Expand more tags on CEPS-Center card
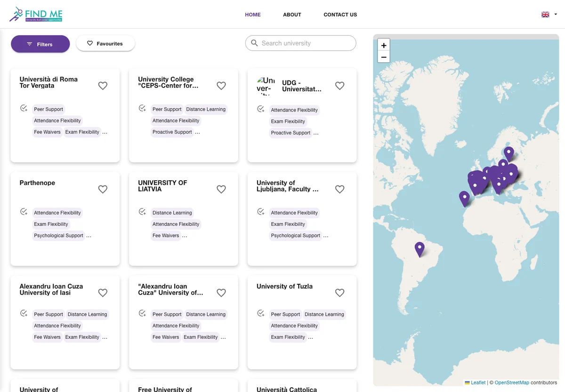 click(x=197, y=132)
